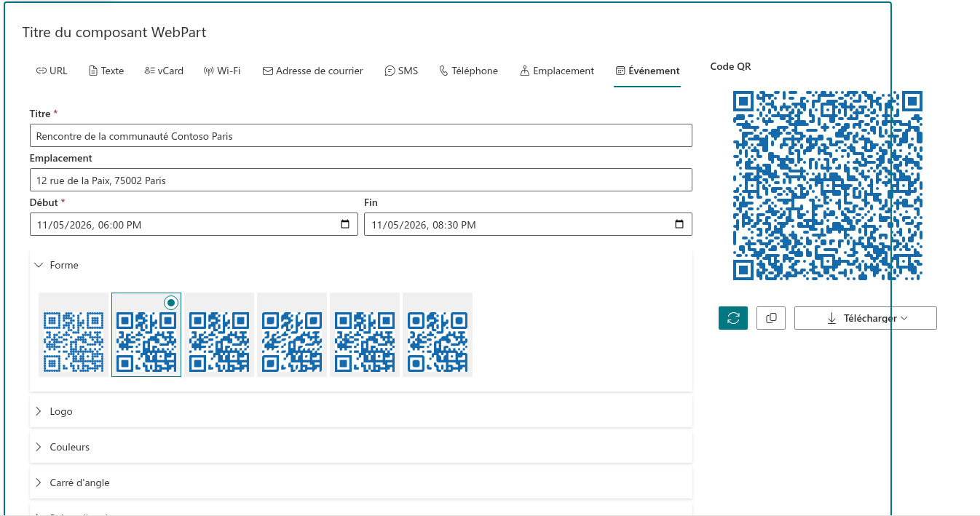Pick the last QR shape thumbnail under Forme

point(438,335)
